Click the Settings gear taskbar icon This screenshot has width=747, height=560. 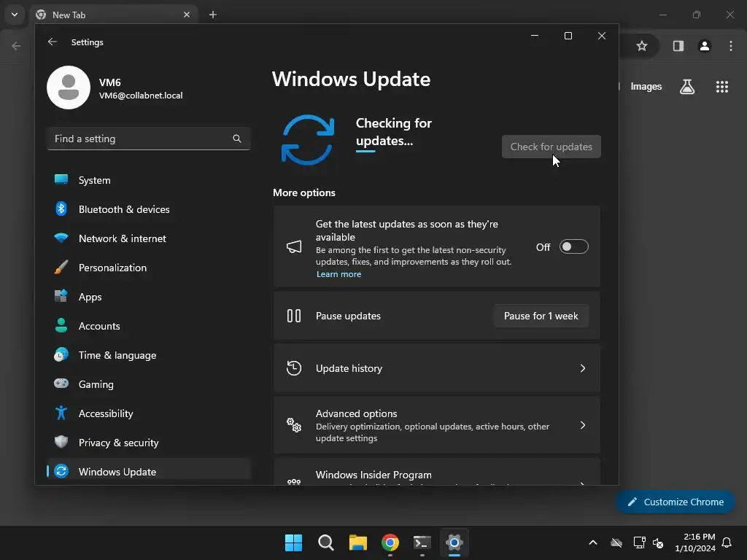pyautogui.click(x=454, y=542)
